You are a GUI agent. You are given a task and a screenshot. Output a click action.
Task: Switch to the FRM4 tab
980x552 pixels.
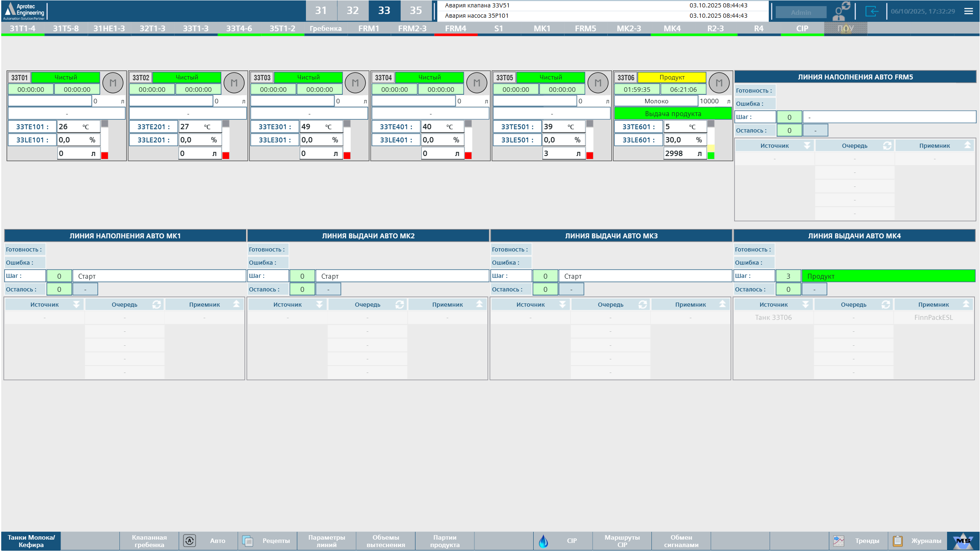click(x=455, y=29)
